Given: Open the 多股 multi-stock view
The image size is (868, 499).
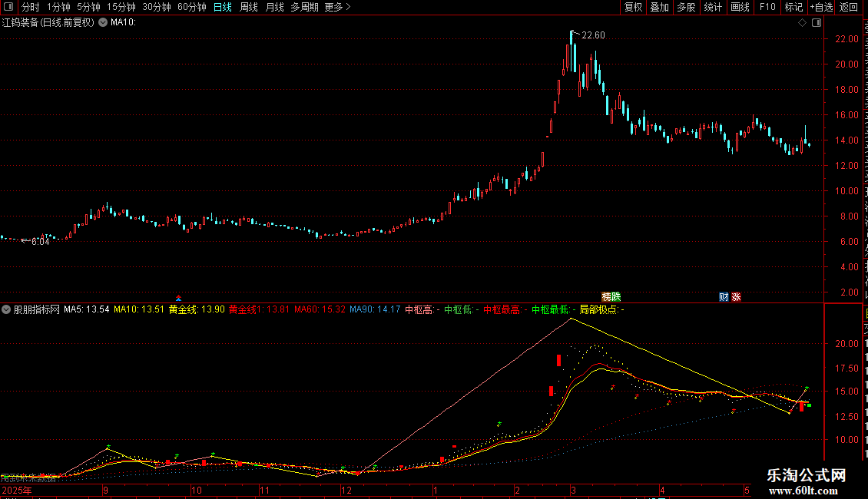Looking at the screenshot, I should coord(686,7).
